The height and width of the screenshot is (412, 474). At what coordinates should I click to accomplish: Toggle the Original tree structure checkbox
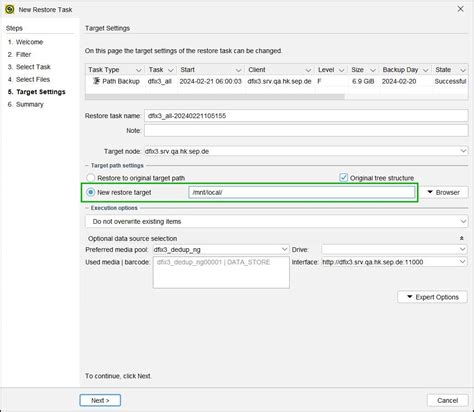(x=343, y=178)
